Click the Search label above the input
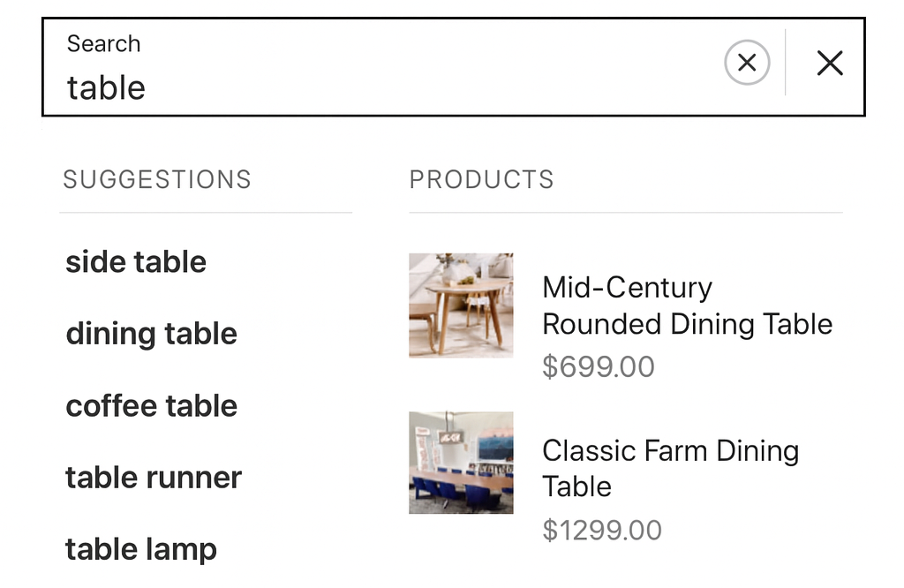This screenshot has width=904, height=588. pyautogui.click(x=103, y=43)
